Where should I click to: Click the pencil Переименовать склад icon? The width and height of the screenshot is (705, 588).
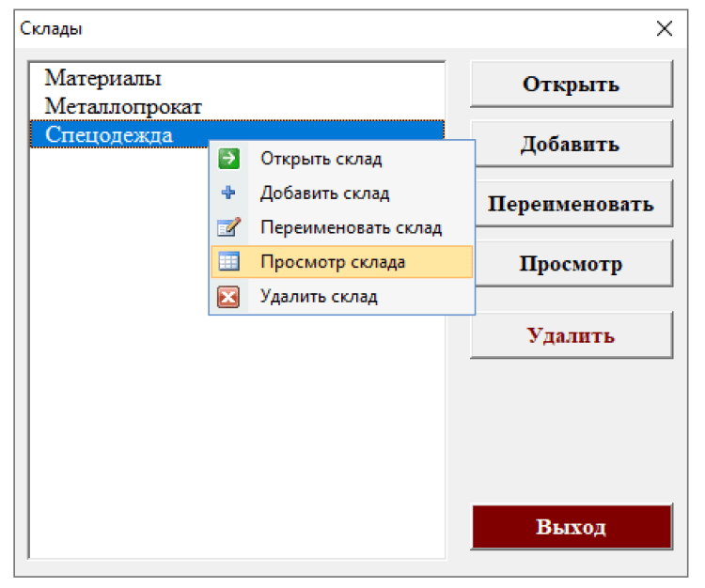(x=228, y=227)
